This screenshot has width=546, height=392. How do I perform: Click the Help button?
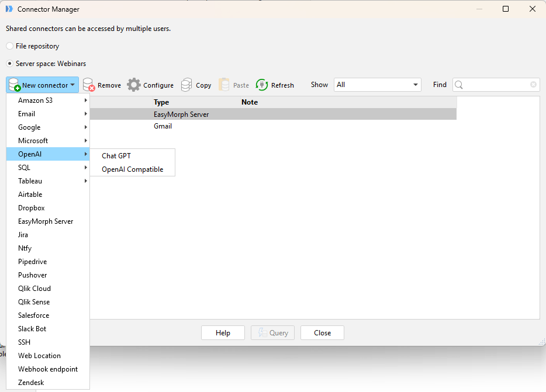pos(223,333)
